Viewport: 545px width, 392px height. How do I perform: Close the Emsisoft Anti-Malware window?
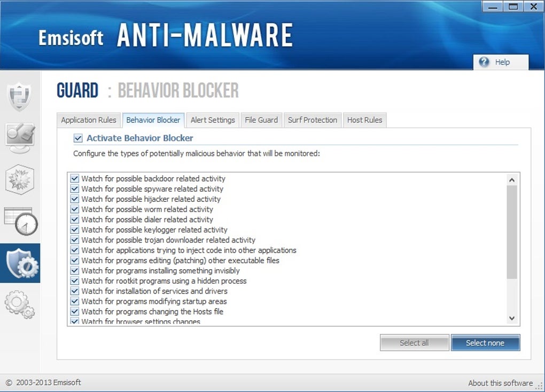coord(534,6)
